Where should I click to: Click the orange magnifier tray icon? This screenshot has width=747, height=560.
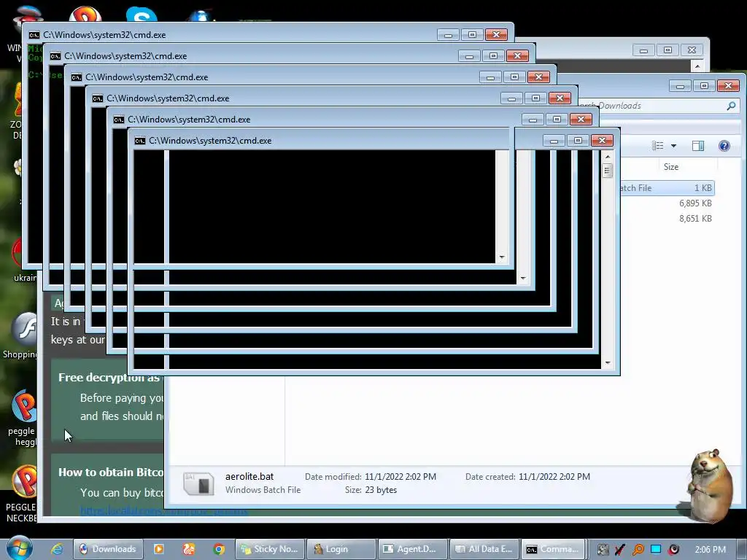[x=638, y=550]
